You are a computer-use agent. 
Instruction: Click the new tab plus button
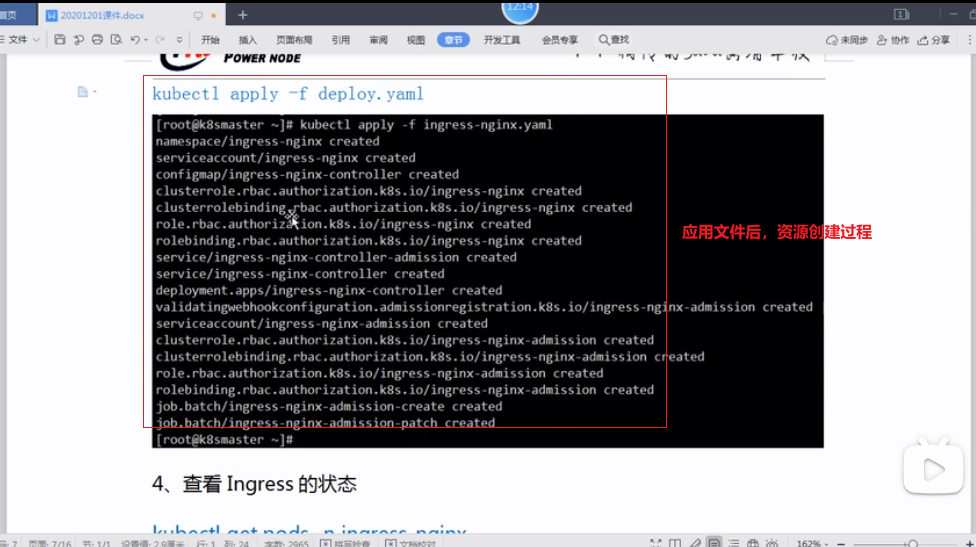(243, 15)
